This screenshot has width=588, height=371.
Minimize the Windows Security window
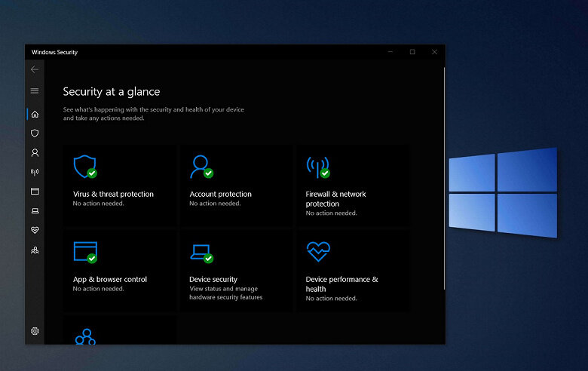390,52
